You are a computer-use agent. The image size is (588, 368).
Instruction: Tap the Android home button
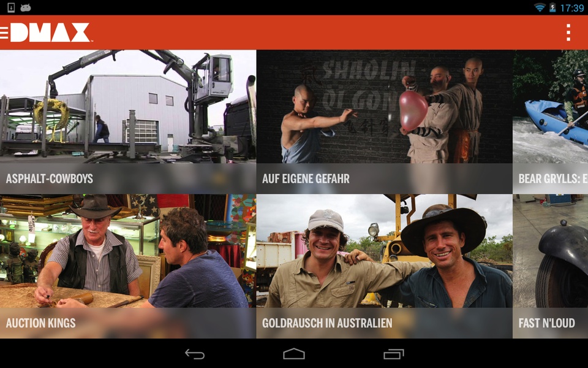pos(293,354)
